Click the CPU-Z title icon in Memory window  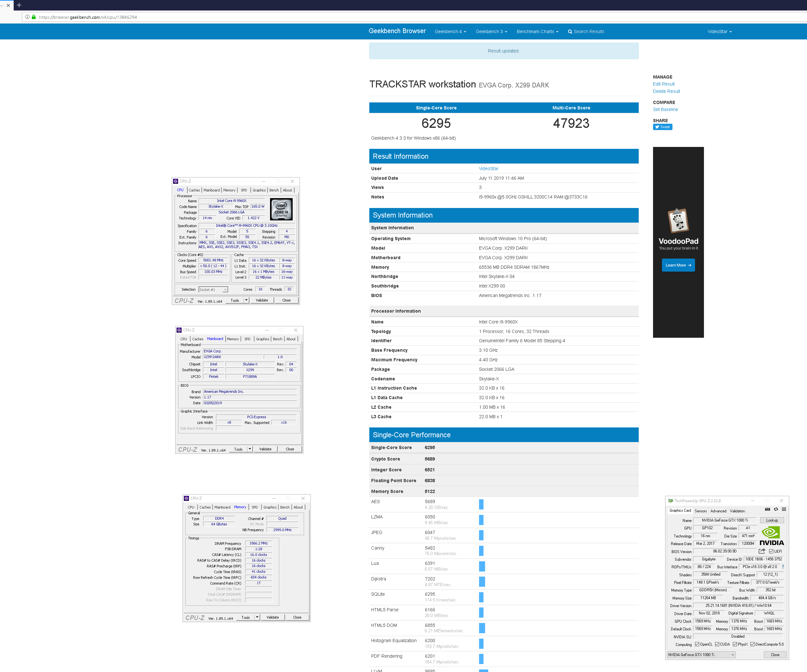click(x=186, y=498)
